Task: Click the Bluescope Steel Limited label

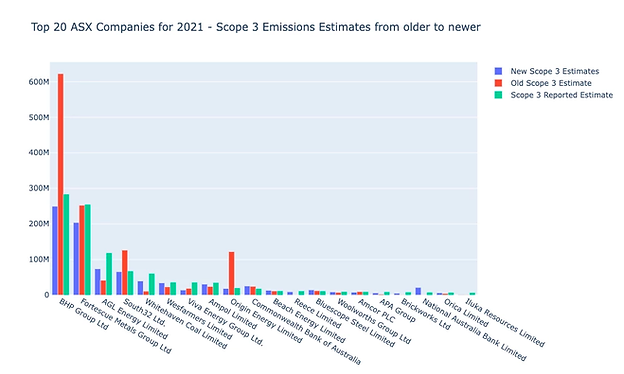Action: click(x=355, y=323)
